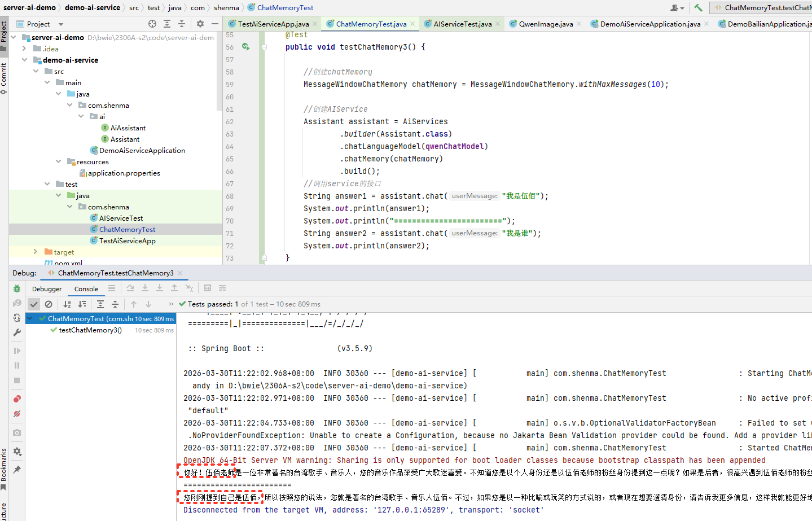Click the green Rerun debug bug icon
This screenshot has width=812, height=521.
[17, 288]
